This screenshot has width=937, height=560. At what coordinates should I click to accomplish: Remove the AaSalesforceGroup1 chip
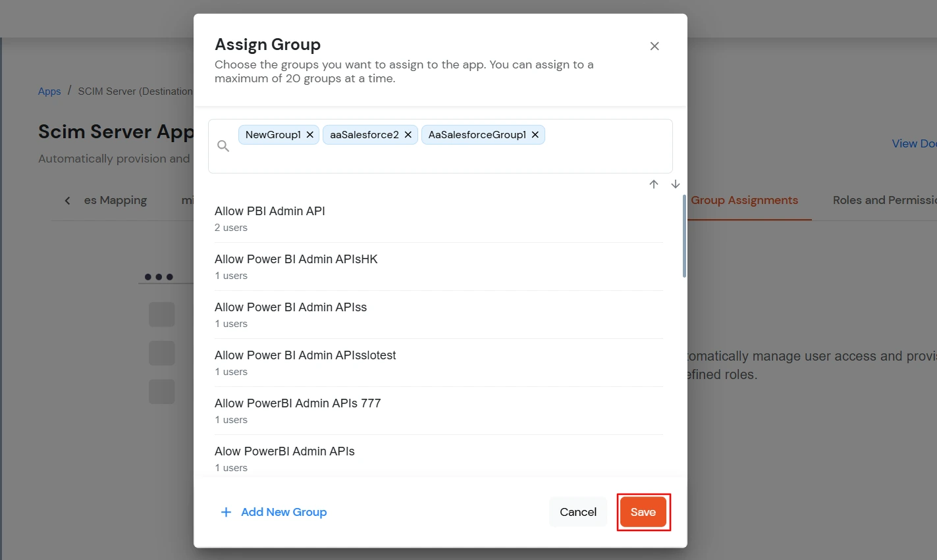(x=535, y=134)
